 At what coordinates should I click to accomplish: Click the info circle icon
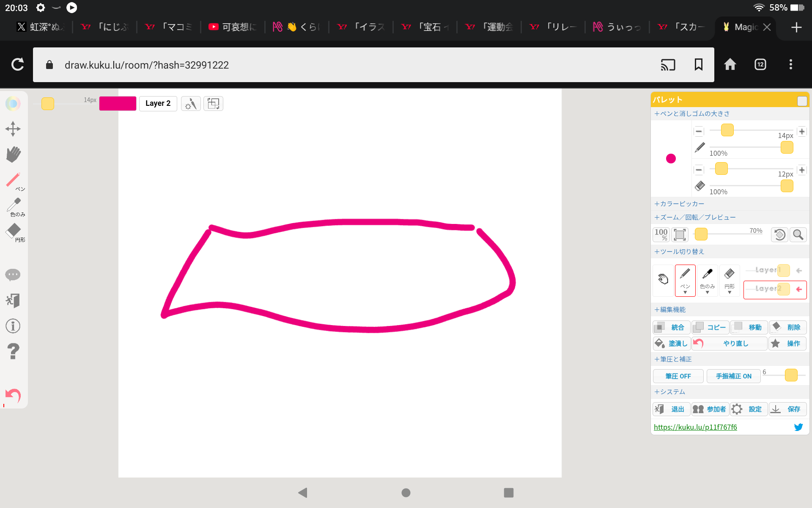pos(13,326)
